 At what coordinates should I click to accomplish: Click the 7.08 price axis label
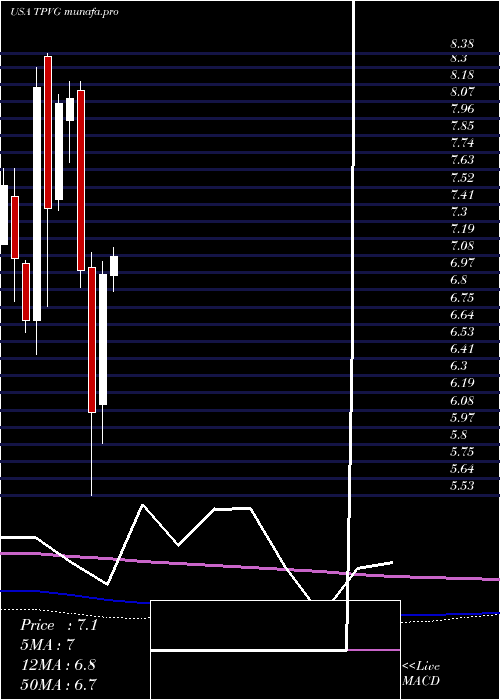[x=462, y=246]
